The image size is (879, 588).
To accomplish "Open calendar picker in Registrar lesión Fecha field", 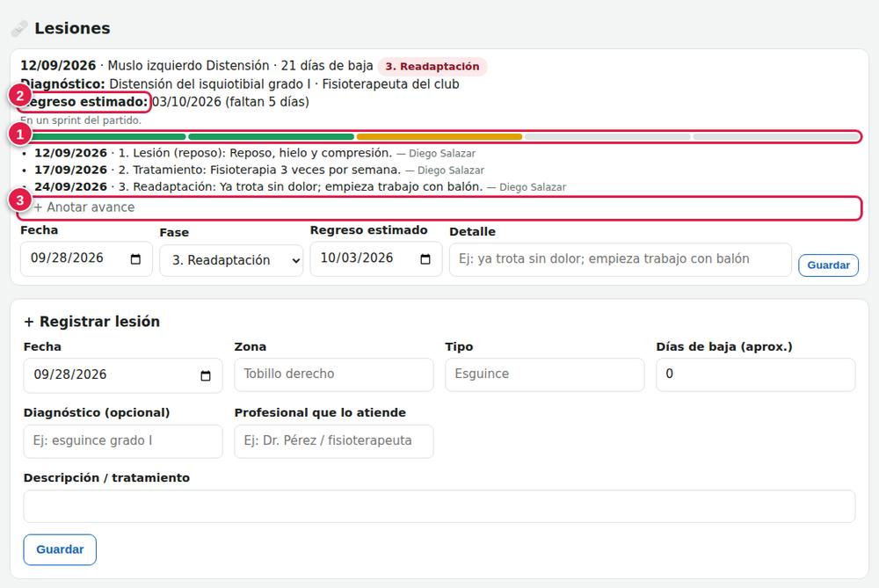I will pyautogui.click(x=206, y=375).
